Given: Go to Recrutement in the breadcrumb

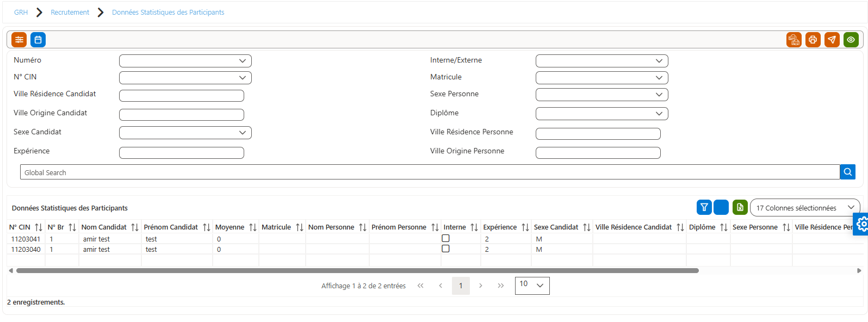Looking at the screenshot, I should [70, 12].
